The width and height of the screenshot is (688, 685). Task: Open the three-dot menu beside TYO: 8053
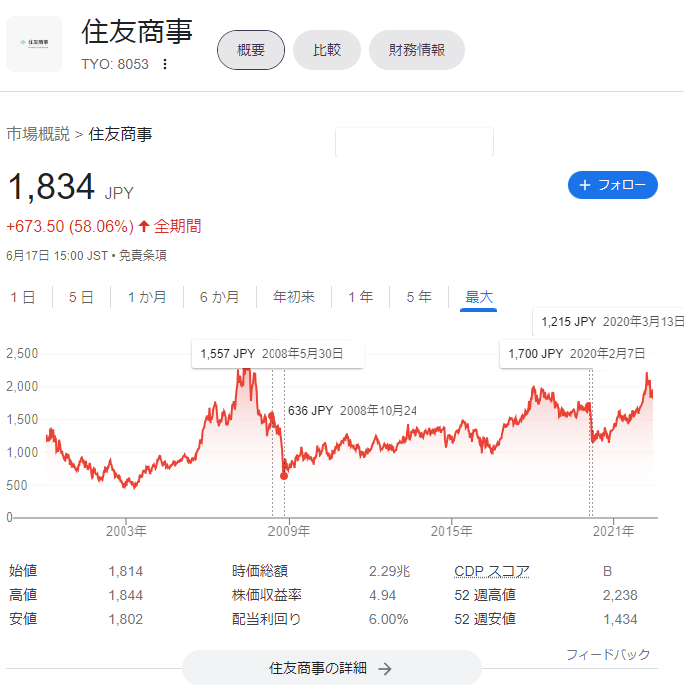[x=165, y=64]
